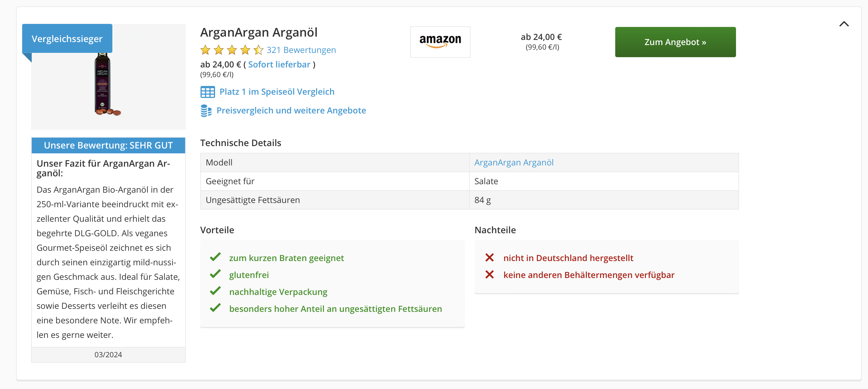Viewport: 868px width, 389px height.
Task: Click the checkmark beside nachhaltige Verpackung
Action: [215, 292]
